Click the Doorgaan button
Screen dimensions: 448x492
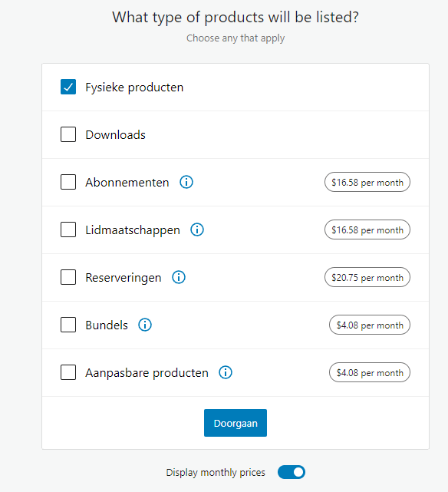tap(236, 423)
